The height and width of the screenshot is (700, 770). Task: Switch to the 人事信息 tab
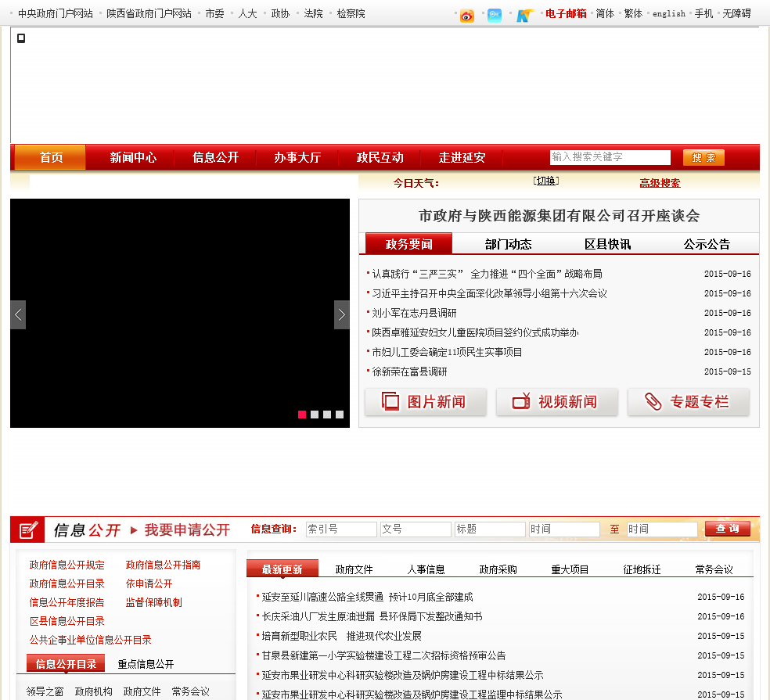click(x=426, y=569)
